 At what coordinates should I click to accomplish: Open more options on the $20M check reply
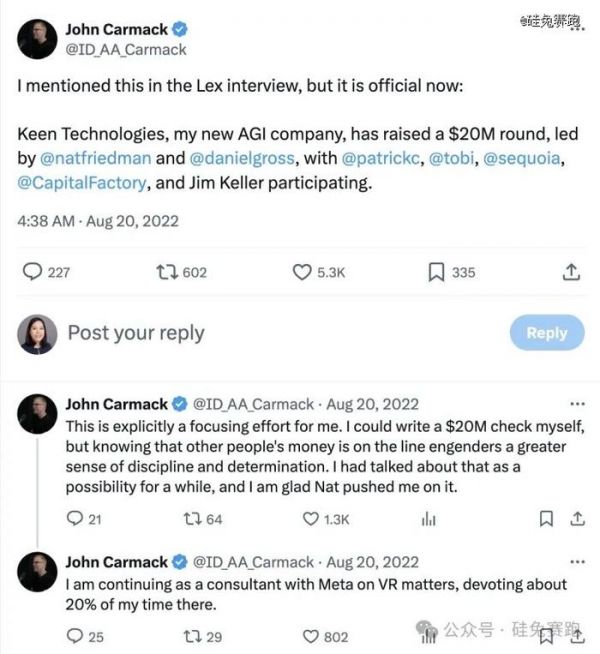click(x=576, y=404)
